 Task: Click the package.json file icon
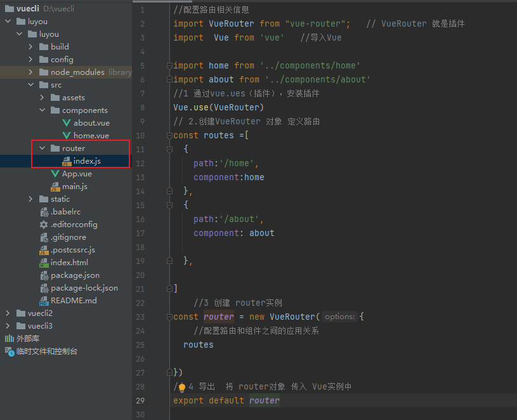(x=44, y=275)
